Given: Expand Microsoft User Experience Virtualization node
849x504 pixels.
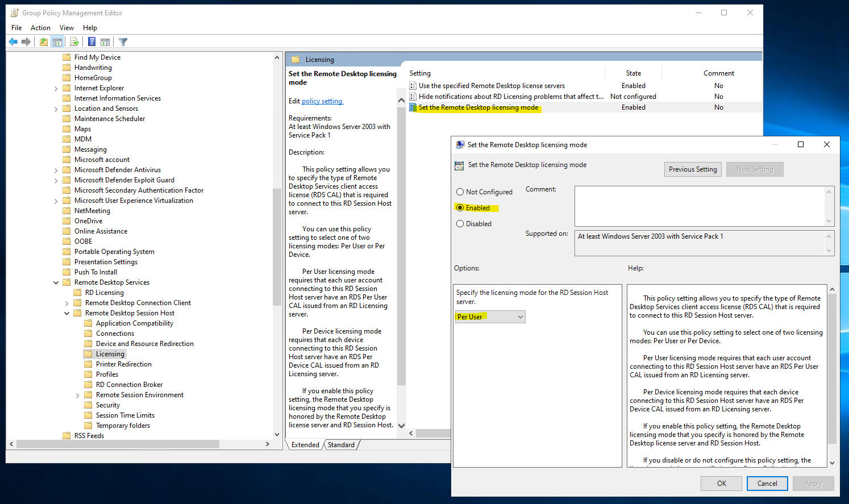Looking at the screenshot, I should (56, 201).
